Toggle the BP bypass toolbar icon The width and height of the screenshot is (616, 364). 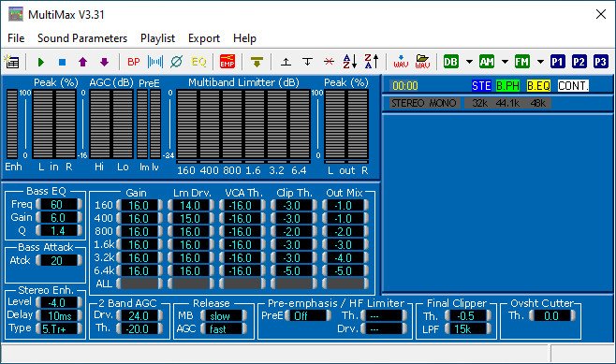click(134, 62)
